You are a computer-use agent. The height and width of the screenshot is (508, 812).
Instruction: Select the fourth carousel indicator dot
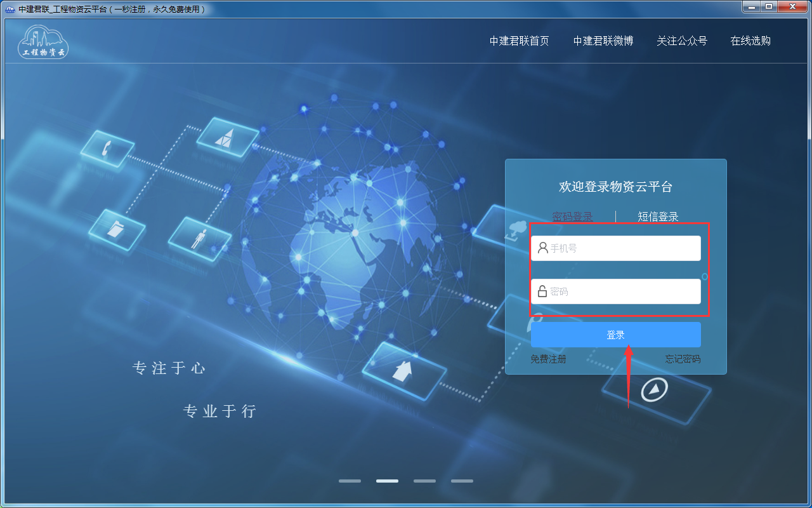tap(462, 481)
